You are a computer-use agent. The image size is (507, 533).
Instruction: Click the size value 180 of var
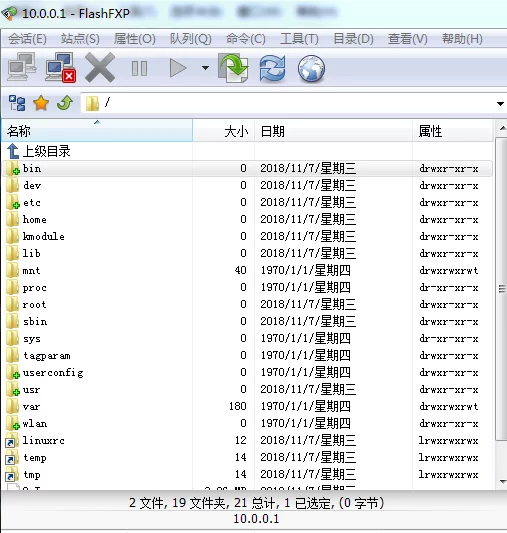click(x=238, y=406)
